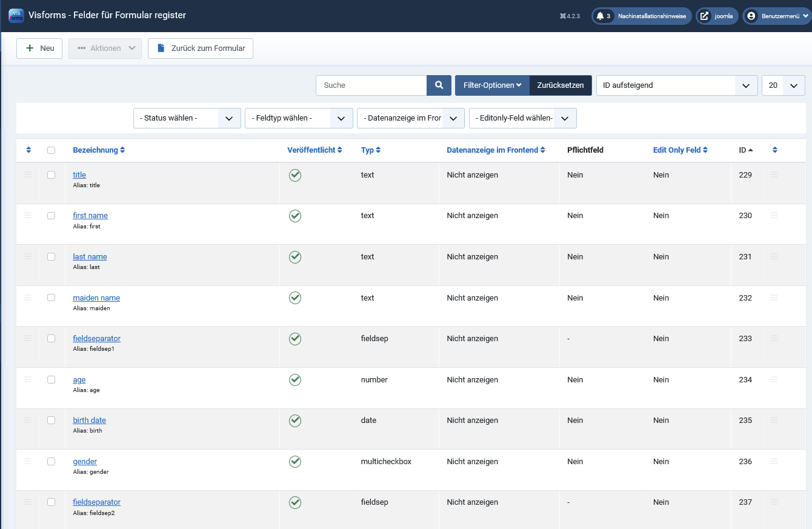Open the ID aufsteigend sort dropdown
This screenshot has width=812, height=529.
[x=676, y=85]
